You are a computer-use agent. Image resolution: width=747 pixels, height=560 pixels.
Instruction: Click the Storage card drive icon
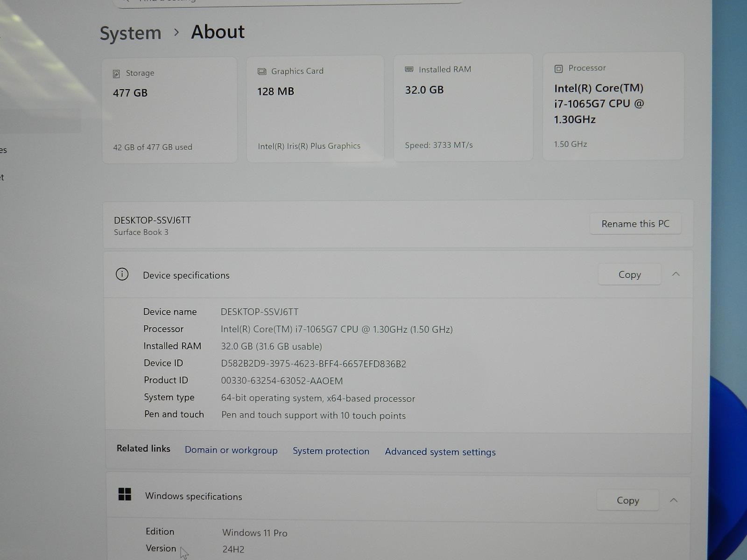(116, 74)
